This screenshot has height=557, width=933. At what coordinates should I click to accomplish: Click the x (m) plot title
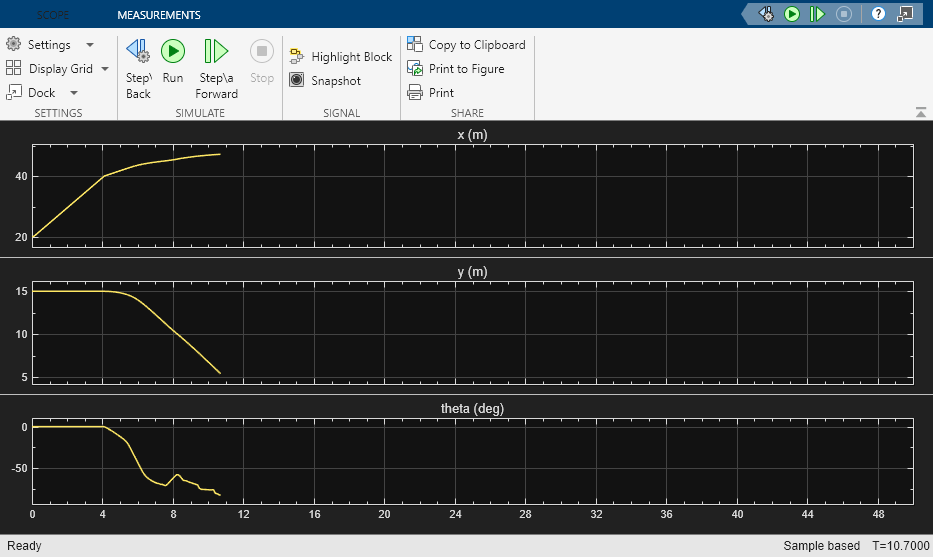click(x=472, y=134)
